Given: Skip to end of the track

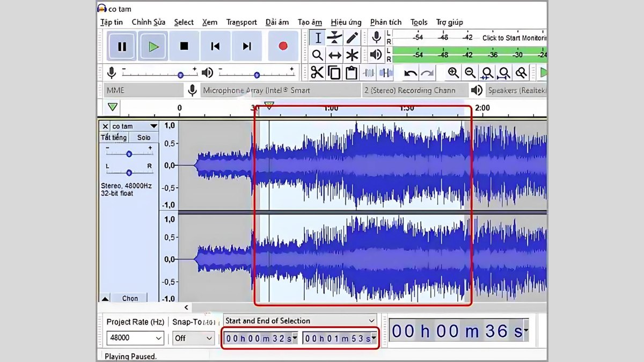Looking at the screenshot, I should [x=247, y=46].
